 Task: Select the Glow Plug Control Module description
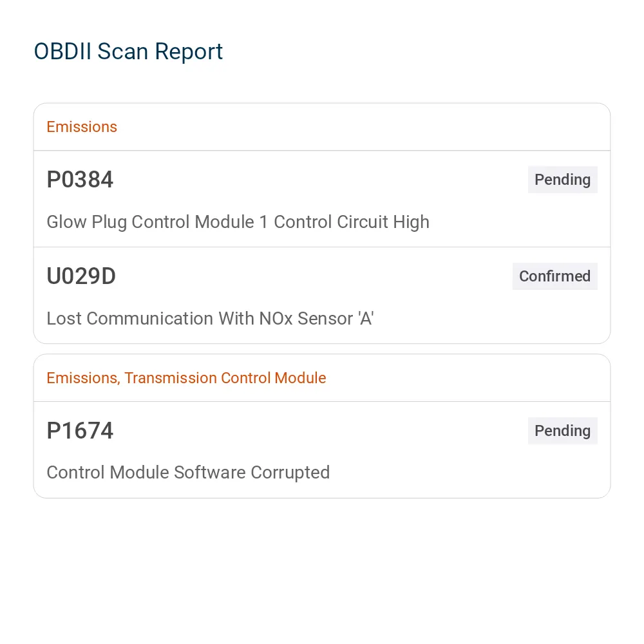(238, 222)
